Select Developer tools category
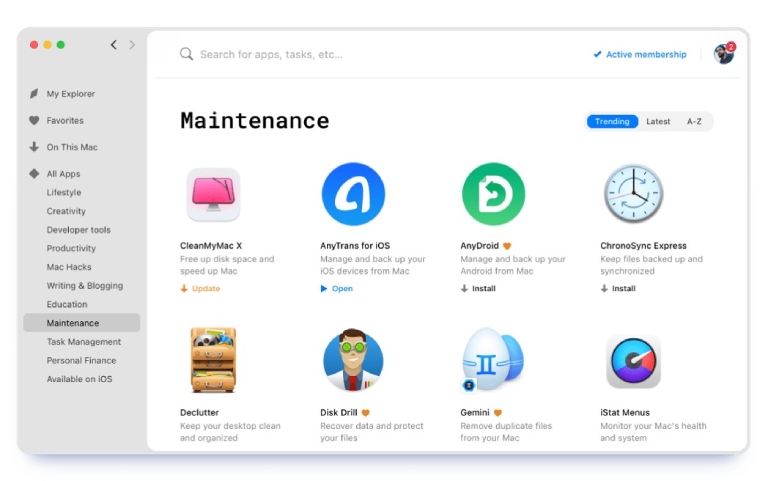The width and height of the screenshot is (768, 481). click(x=78, y=230)
